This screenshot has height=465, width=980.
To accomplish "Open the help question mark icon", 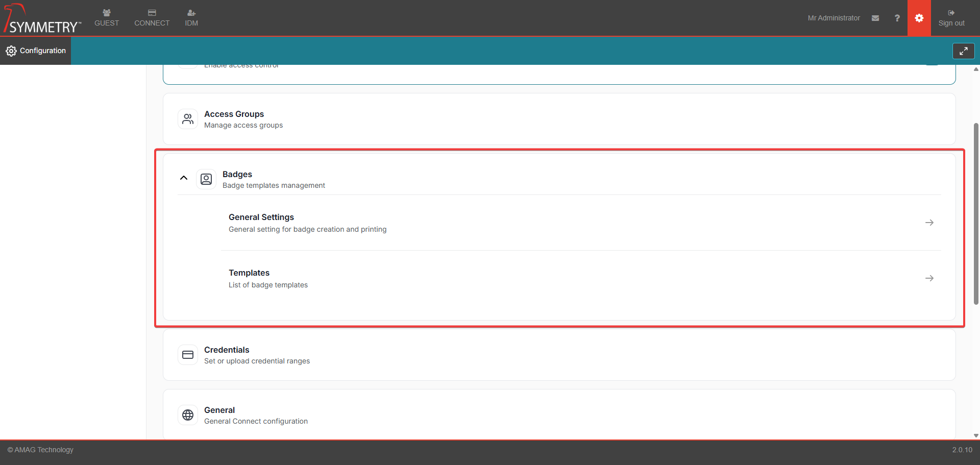I will 897,18.
